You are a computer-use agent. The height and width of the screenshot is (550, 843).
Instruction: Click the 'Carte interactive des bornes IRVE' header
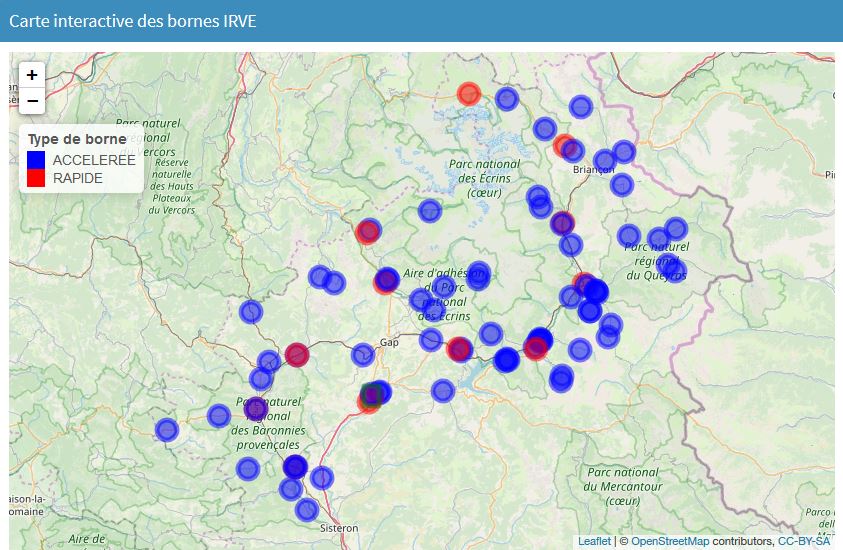(x=132, y=21)
